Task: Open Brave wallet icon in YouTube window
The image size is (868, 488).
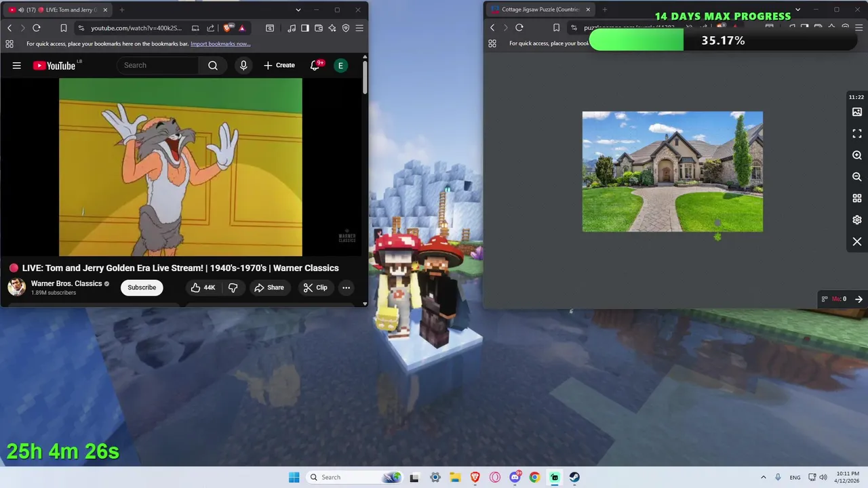Action: (319, 28)
